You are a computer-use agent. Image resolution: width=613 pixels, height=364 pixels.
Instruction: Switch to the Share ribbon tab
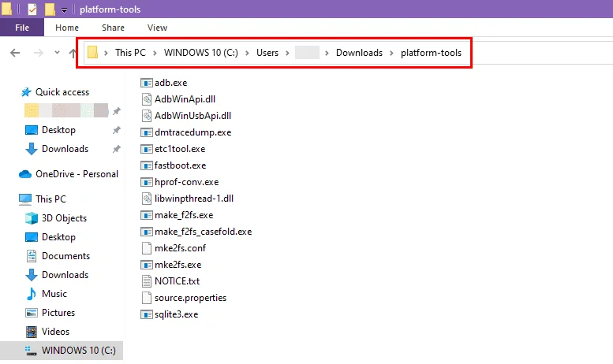coord(113,28)
